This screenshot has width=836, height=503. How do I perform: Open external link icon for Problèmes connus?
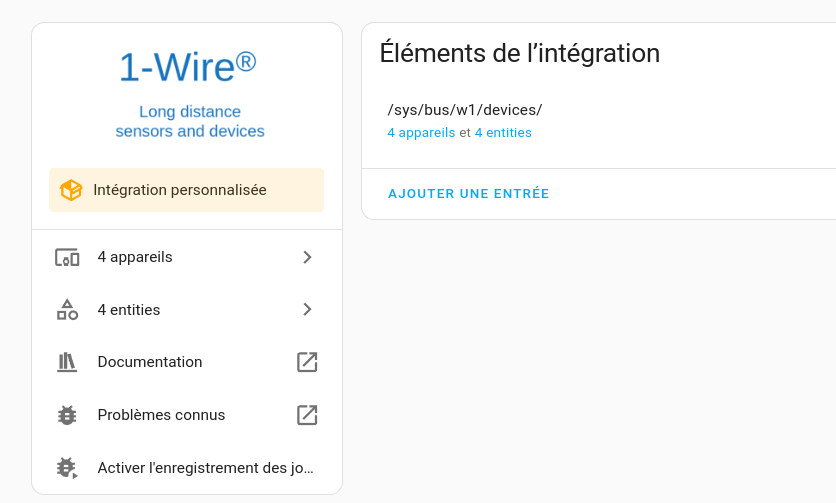point(307,415)
